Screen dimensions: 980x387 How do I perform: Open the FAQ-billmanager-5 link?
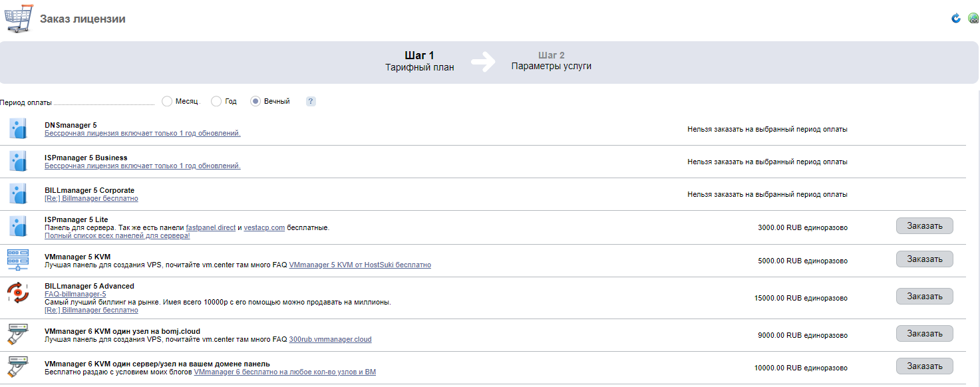75,294
